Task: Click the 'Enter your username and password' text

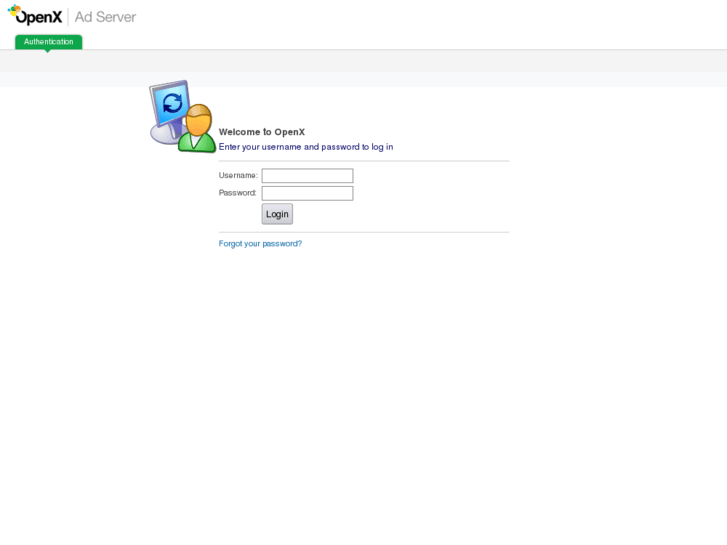Action: pos(306,147)
